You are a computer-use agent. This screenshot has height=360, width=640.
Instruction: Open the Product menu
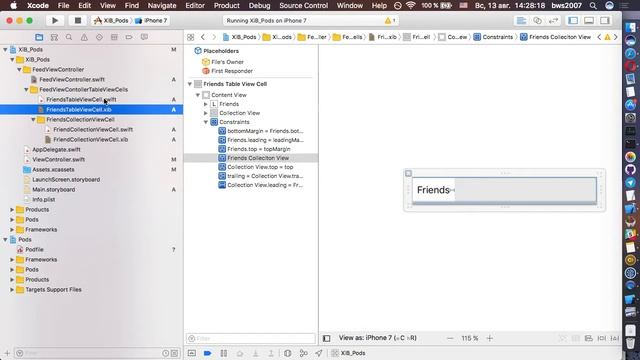[x=227, y=6]
